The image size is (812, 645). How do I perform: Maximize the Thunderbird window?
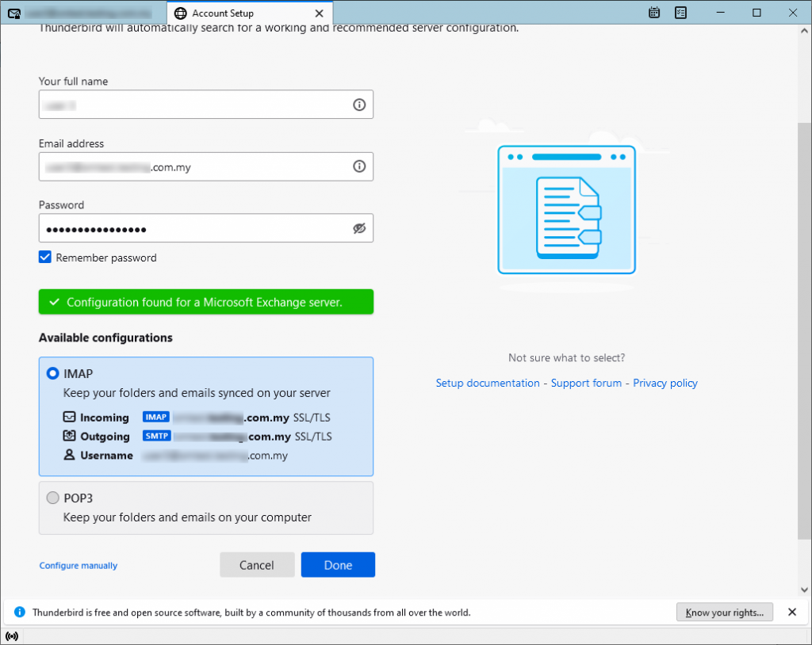[756, 13]
